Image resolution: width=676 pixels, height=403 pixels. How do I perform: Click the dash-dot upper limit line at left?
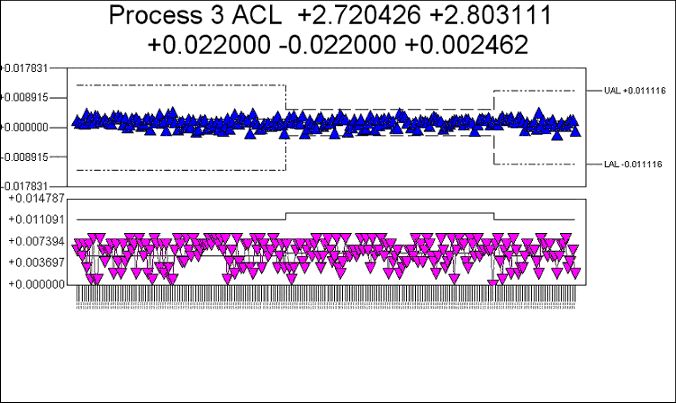click(180, 85)
